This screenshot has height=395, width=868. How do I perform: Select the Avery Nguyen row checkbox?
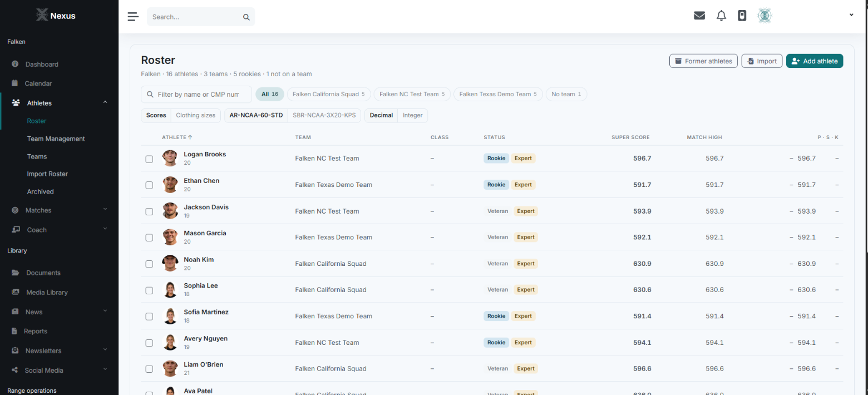click(x=149, y=343)
